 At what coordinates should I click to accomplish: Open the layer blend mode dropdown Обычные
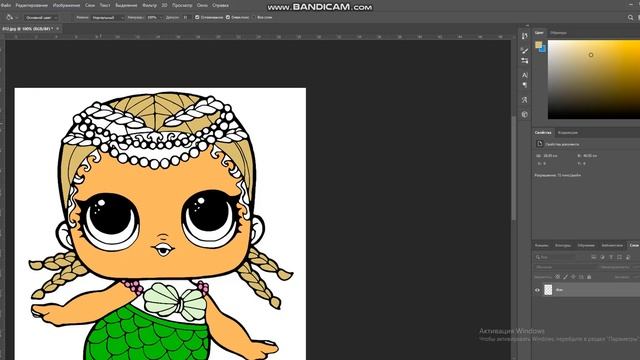click(x=566, y=267)
